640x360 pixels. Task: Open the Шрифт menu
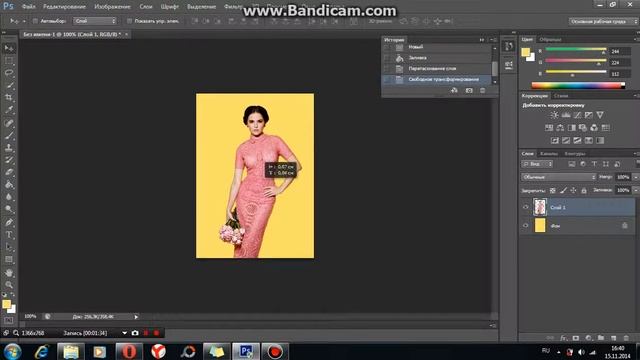click(x=170, y=7)
